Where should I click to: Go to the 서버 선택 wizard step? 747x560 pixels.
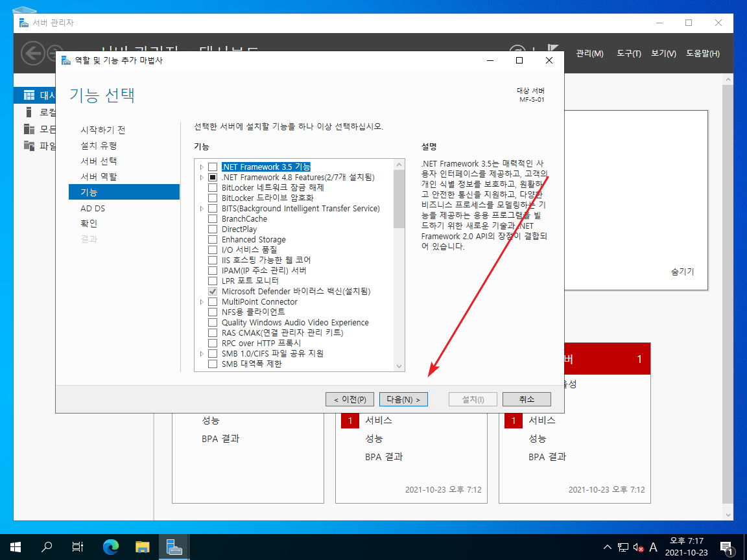point(99,161)
